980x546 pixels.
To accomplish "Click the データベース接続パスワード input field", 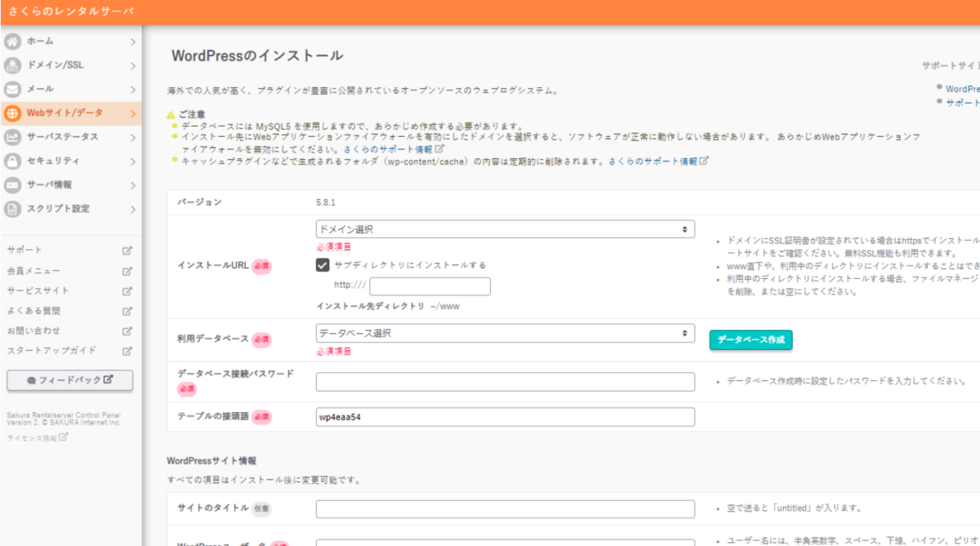I will [x=505, y=382].
